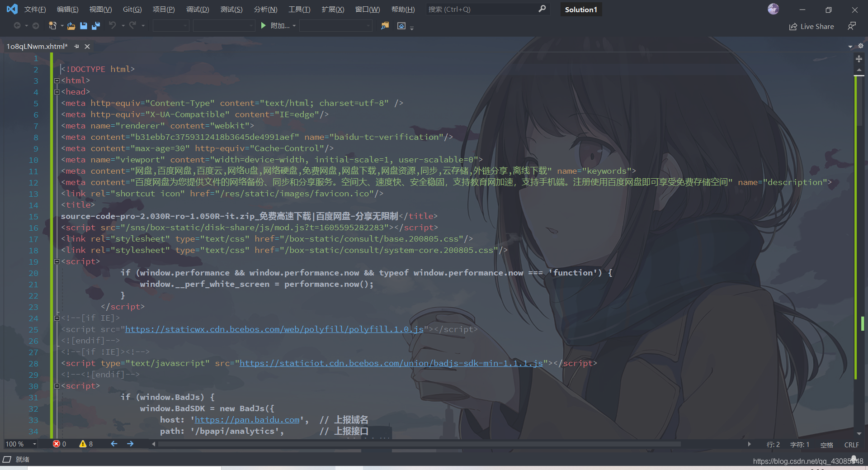The height and width of the screenshot is (470, 868).
Task: Navigate backward with the back arrow
Action: point(17,26)
